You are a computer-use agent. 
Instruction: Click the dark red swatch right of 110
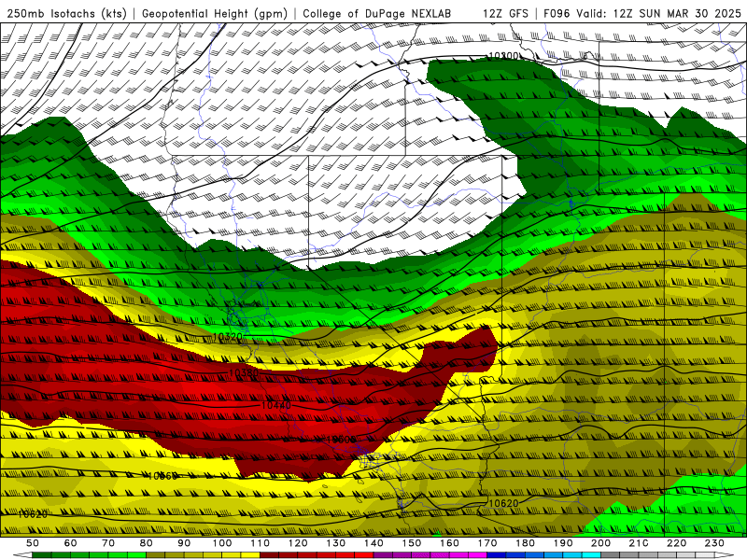(269, 555)
